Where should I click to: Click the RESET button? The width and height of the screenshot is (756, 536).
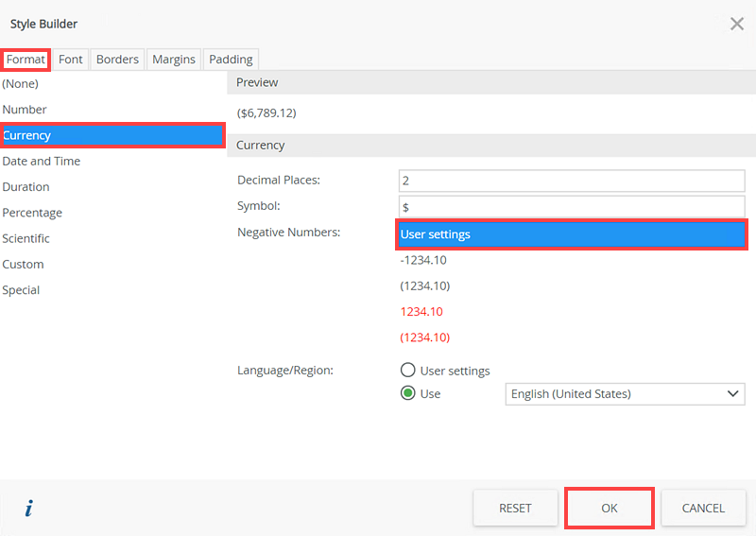click(515, 509)
